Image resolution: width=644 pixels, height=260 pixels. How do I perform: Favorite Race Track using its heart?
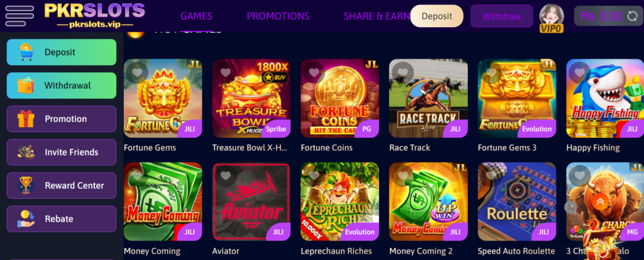tap(402, 73)
